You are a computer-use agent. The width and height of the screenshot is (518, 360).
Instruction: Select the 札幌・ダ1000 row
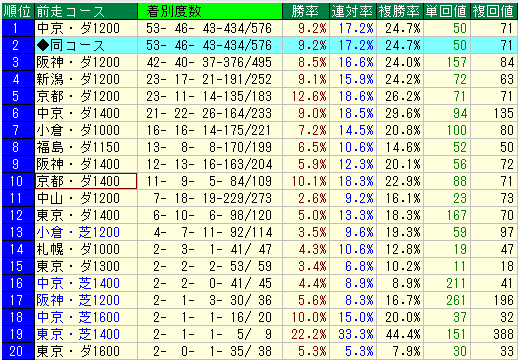[x=259, y=249]
